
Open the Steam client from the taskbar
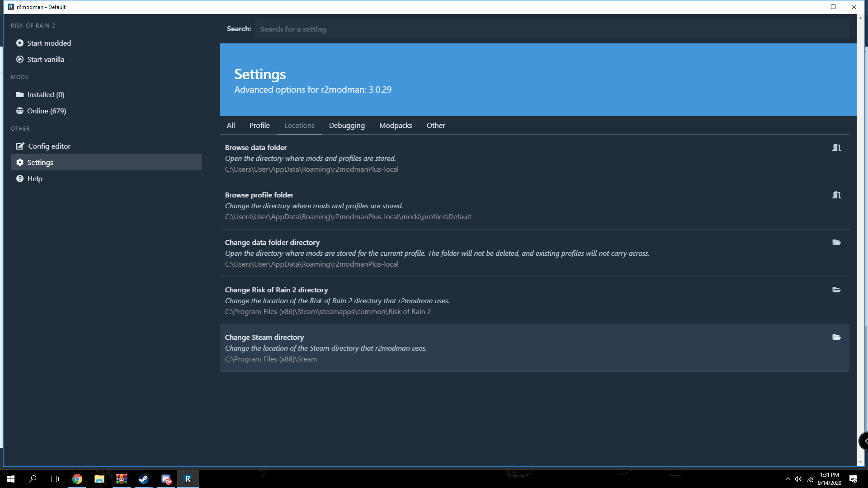(x=144, y=479)
